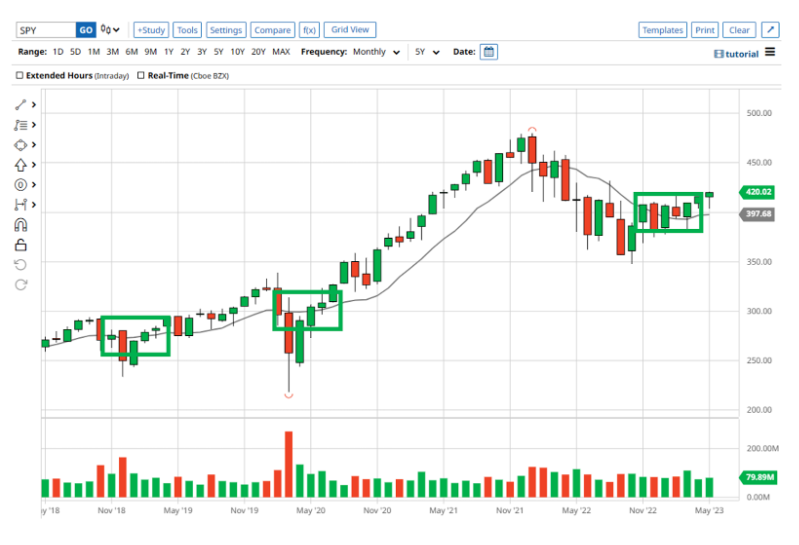Image resolution: width=799 pixels, height=545 pixels.
Task: Click the +Study button
Action: [x=151, y=31]
